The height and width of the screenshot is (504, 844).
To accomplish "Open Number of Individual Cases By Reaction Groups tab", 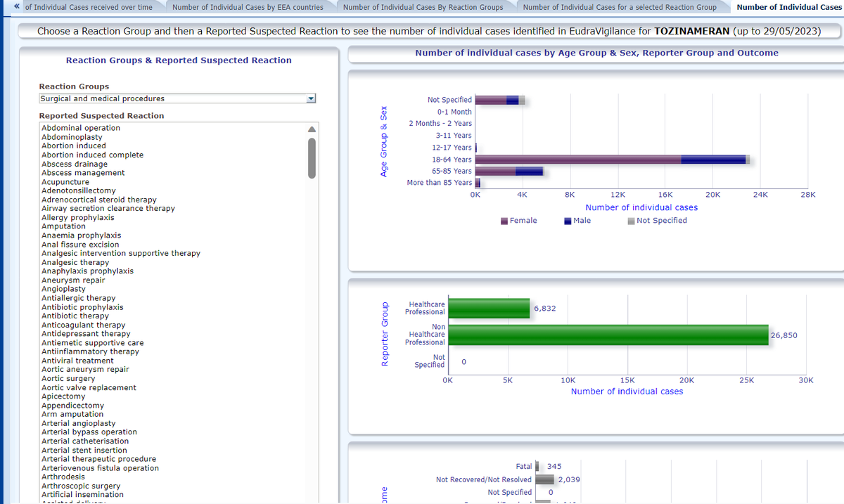I will point(423,7).
